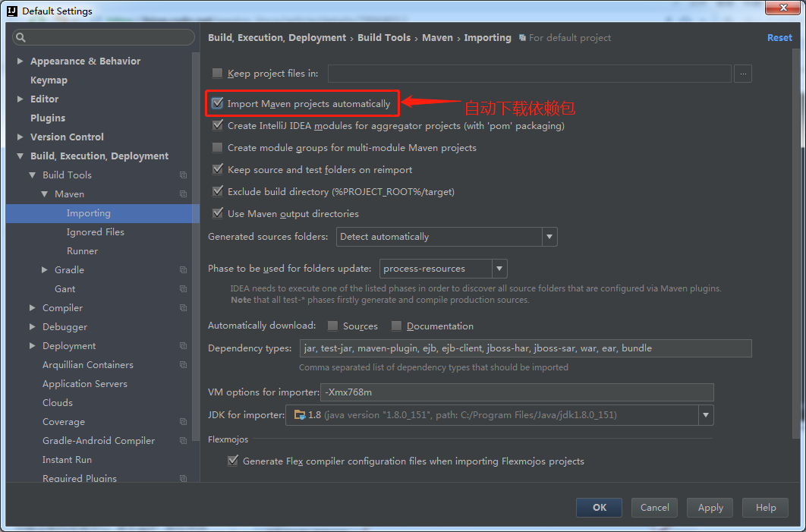Enable automatic download of Sources

(x=332, y=326)
